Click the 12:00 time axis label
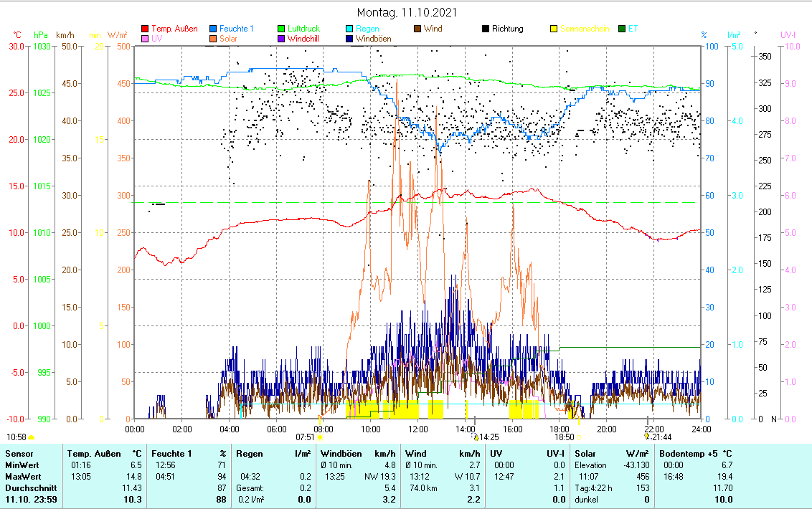The width and height of the screenshot is (812, 509). click(x=417, y=429)
